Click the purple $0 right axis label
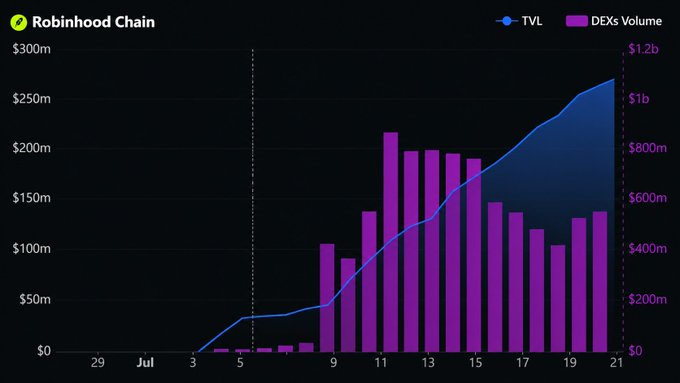 click(636, 351)
